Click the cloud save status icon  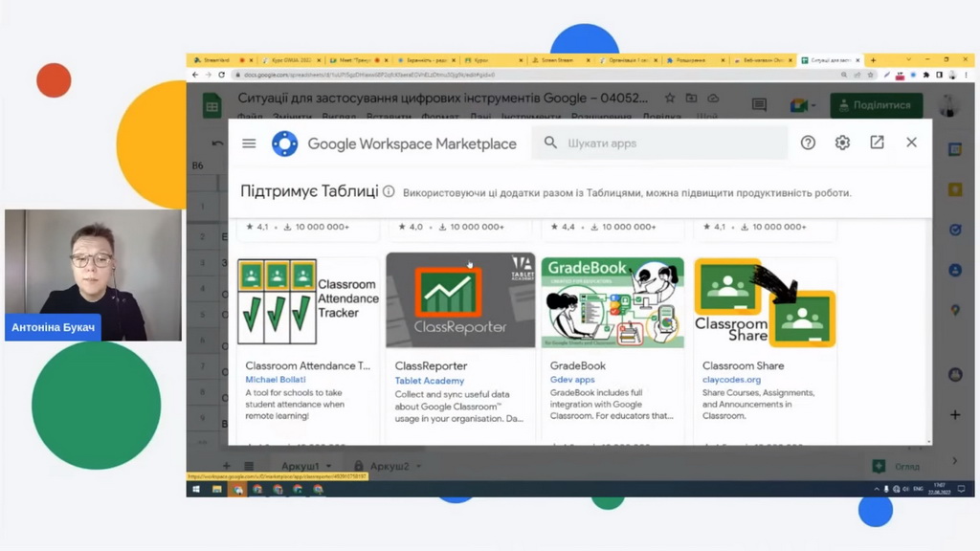(x=713, y=99)
